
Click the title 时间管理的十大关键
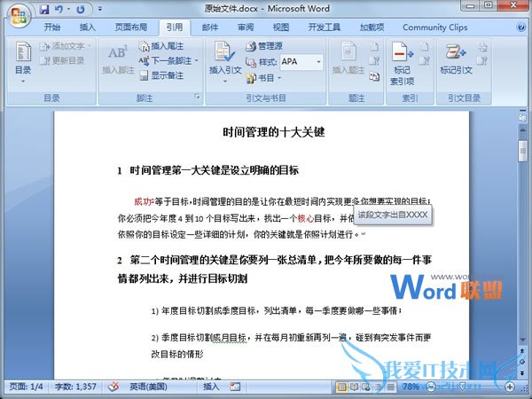(273, 132)
